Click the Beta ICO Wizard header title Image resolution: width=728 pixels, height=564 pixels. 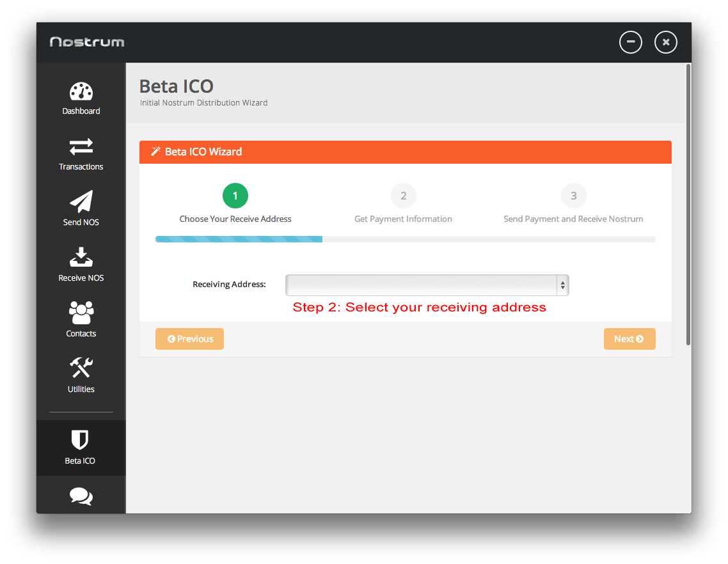pos(203,152)
